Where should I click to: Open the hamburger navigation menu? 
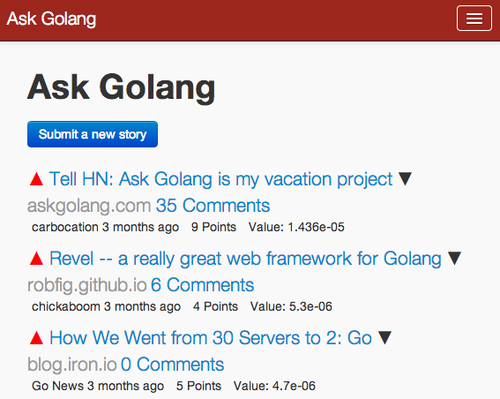click(474, 18)
